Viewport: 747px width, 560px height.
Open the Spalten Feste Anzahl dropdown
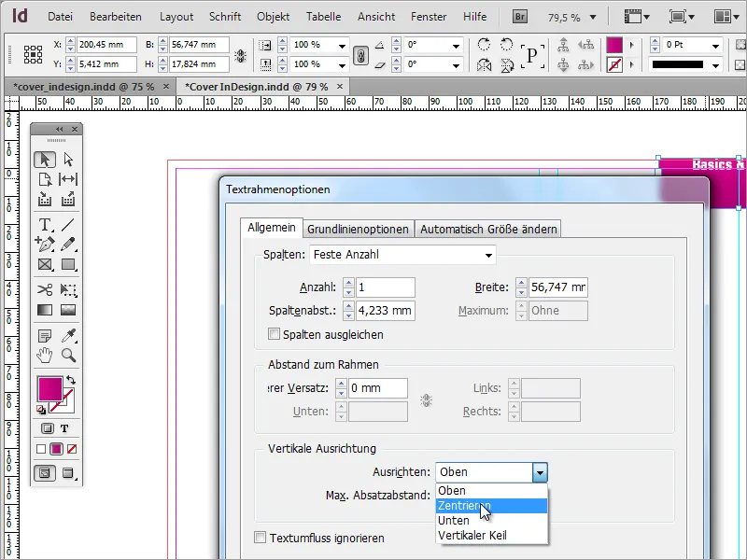coord(402,255)
